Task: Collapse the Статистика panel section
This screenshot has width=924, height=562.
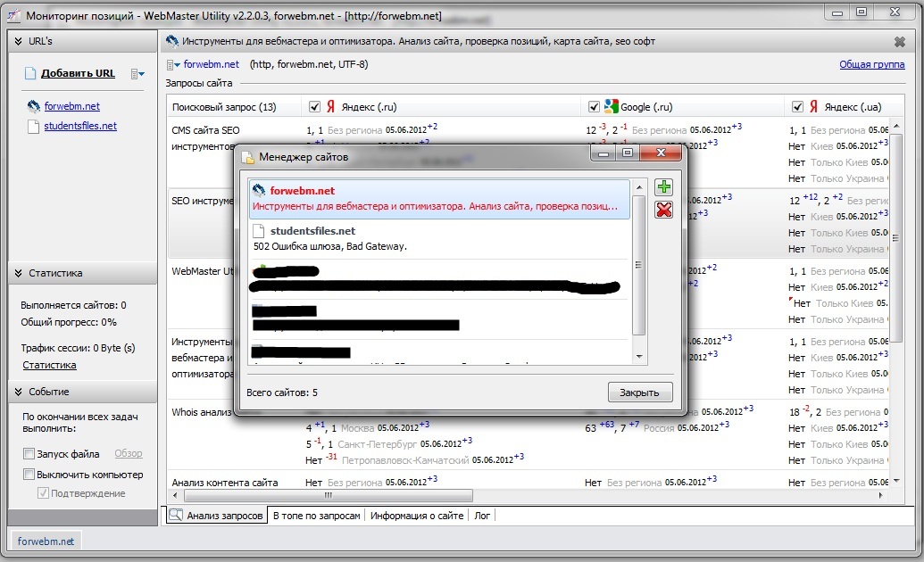Action: 17,273
